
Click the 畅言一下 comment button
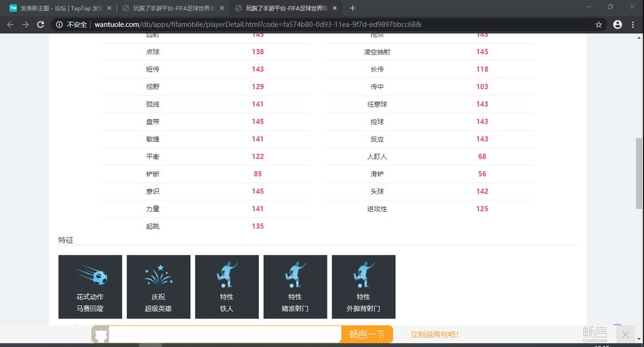[367, 334]
